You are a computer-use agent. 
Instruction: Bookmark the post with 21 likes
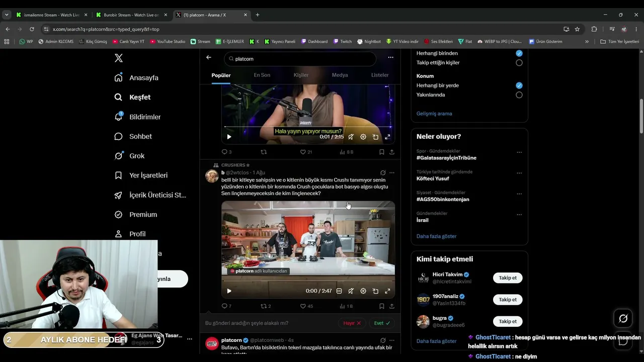click(382, 152)
